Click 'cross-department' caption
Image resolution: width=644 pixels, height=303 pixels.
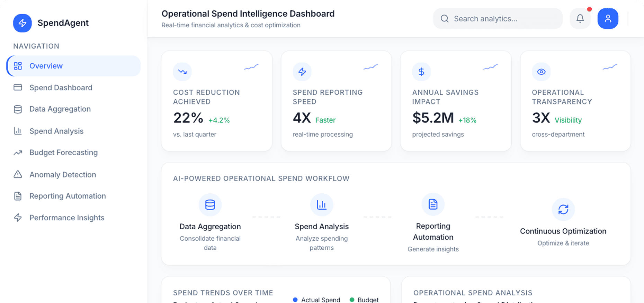pos(558,135)
